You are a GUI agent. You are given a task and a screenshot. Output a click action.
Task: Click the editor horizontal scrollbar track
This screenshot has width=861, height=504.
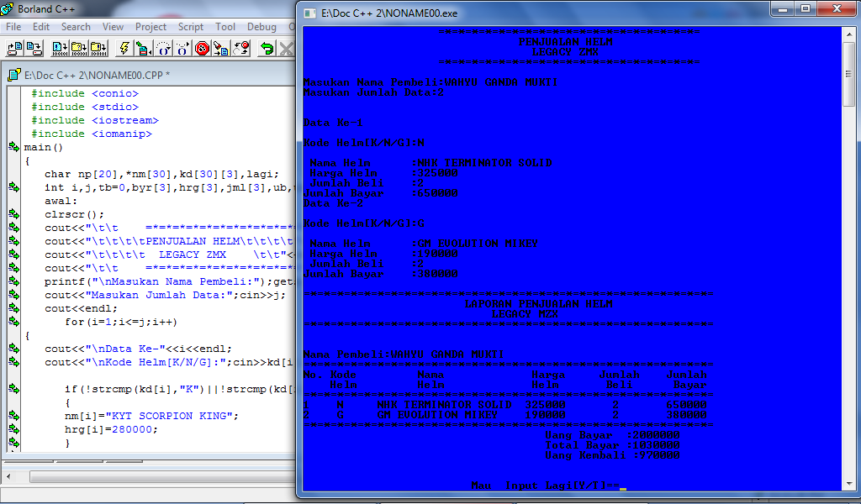tap(162, 477)
